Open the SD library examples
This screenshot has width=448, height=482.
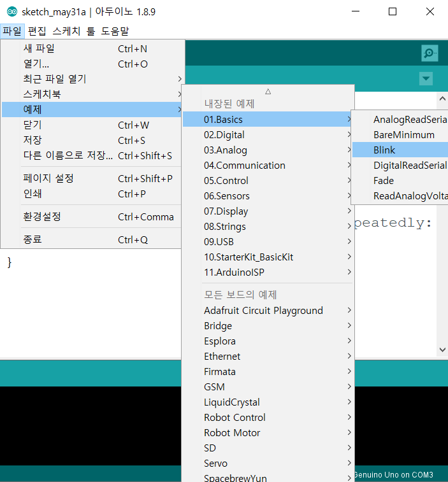268,448
